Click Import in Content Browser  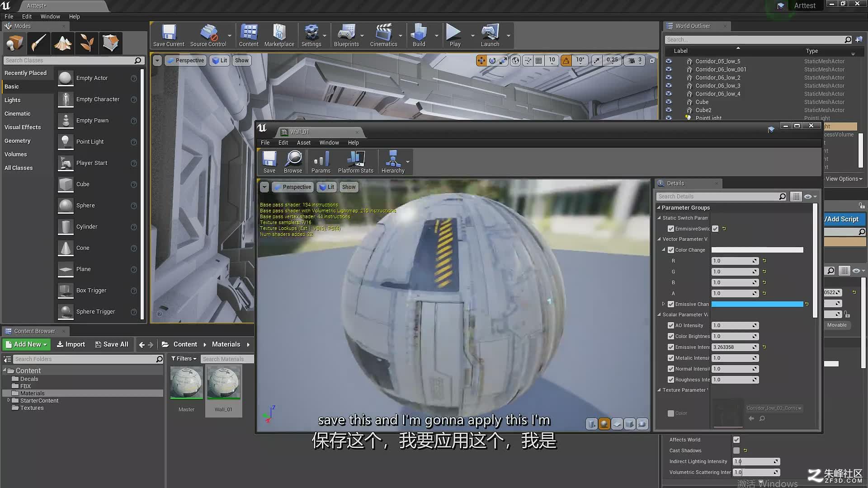tap(71, 344)
